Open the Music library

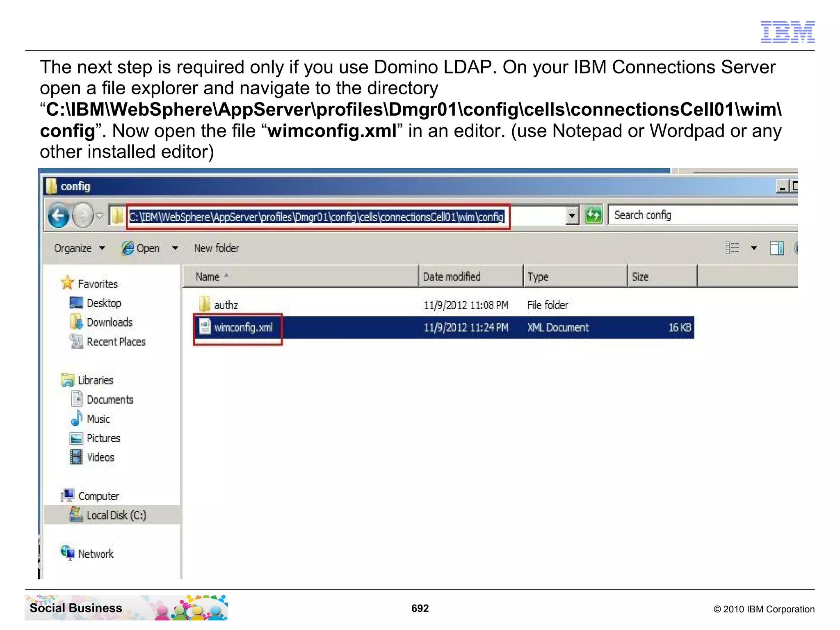tap(90, 419)
